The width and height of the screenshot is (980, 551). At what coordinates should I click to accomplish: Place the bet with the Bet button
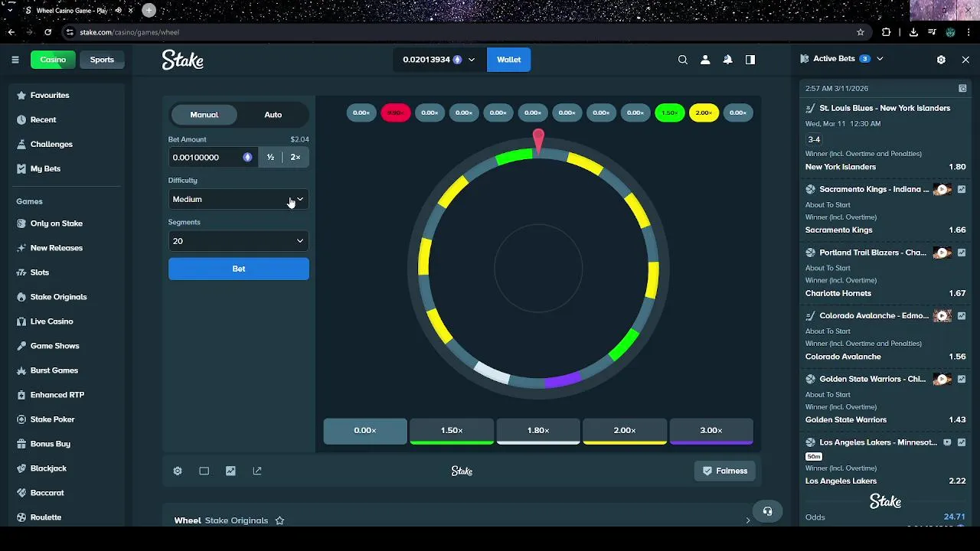[x=238, y=269]
